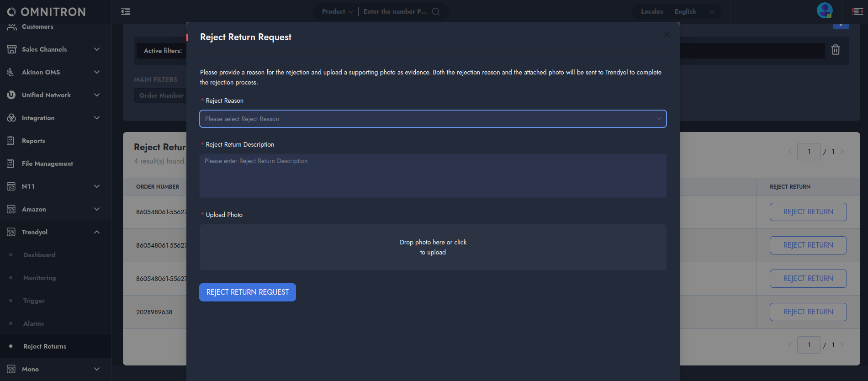868x381 pixels.
Task: Collapse the Trendyol sidebar menu
Action: [97, 232]
